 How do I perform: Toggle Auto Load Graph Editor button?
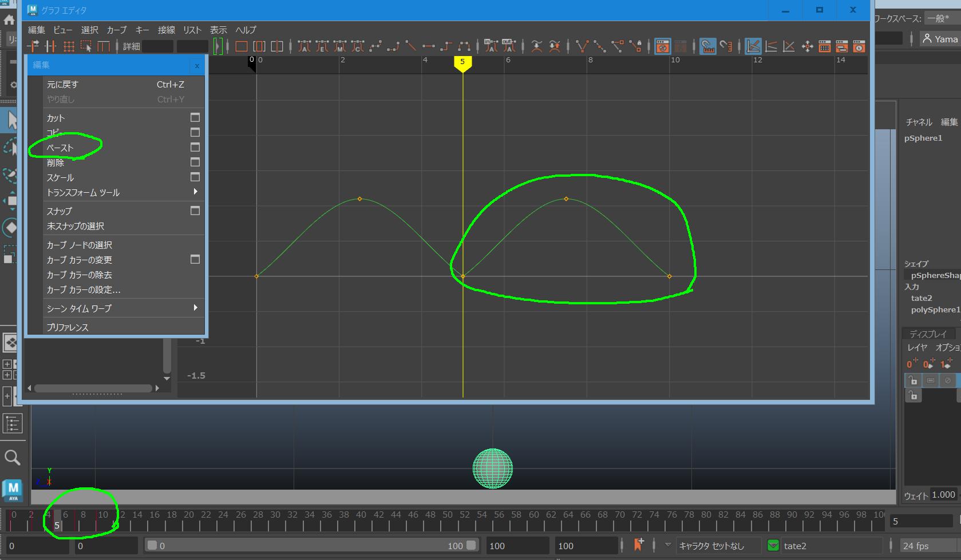pos(662,46)
